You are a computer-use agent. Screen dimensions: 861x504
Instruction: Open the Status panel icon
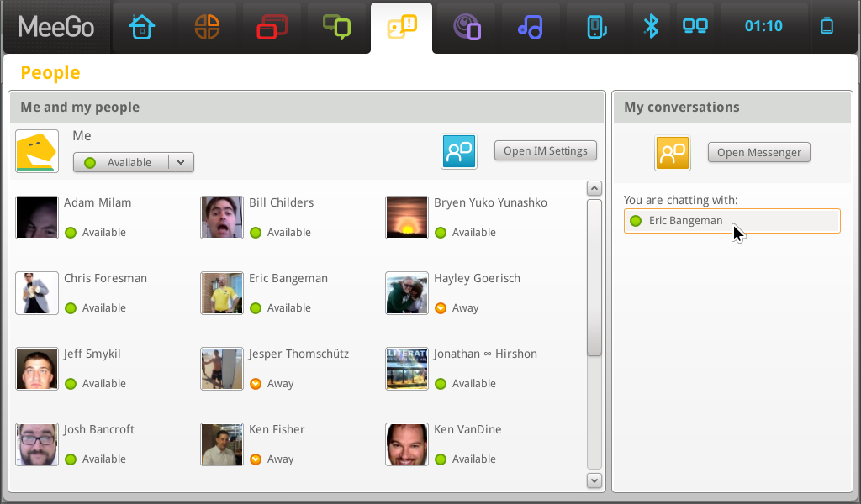coord(336,27)
